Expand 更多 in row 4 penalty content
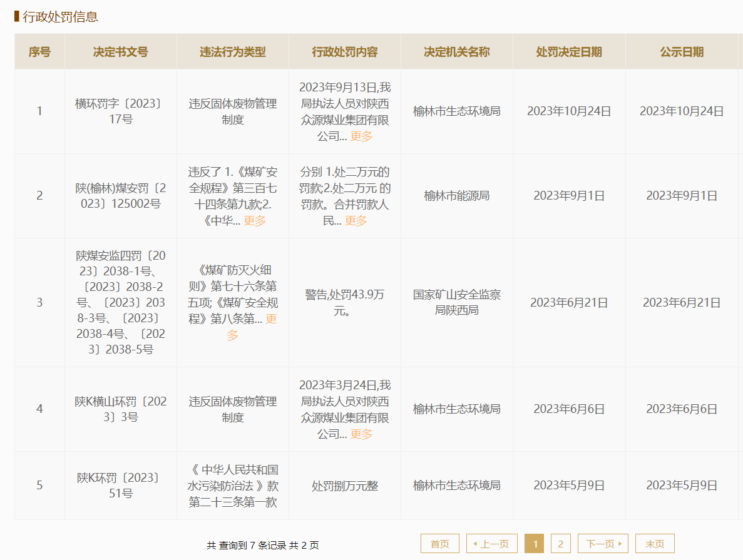This screenshot has height=560, width=743. (x=361, y=434)
